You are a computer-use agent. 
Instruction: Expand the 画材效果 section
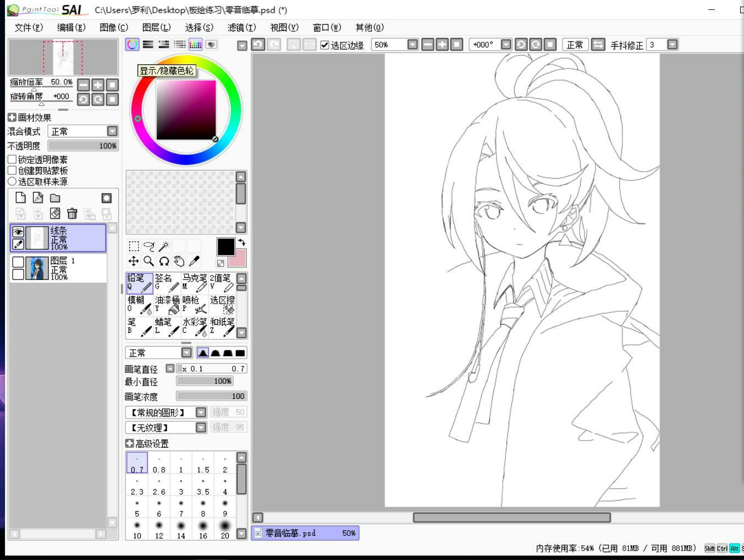pos(12,117)
